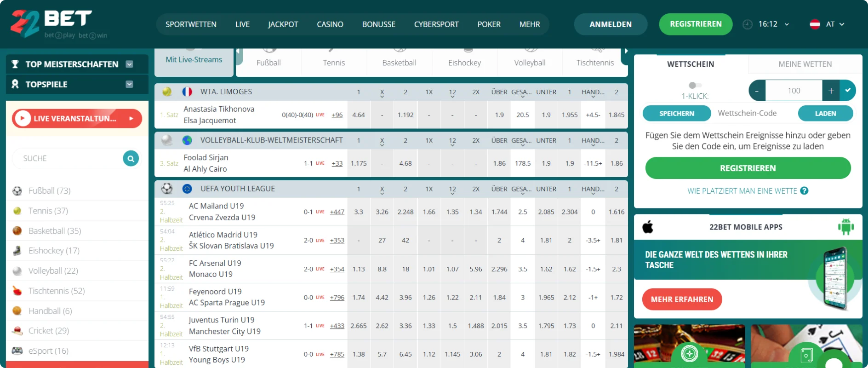Select odds 3.3 for AC Mailand U19
The width and height of the screenshot is (868, 368).
(359, 212)
